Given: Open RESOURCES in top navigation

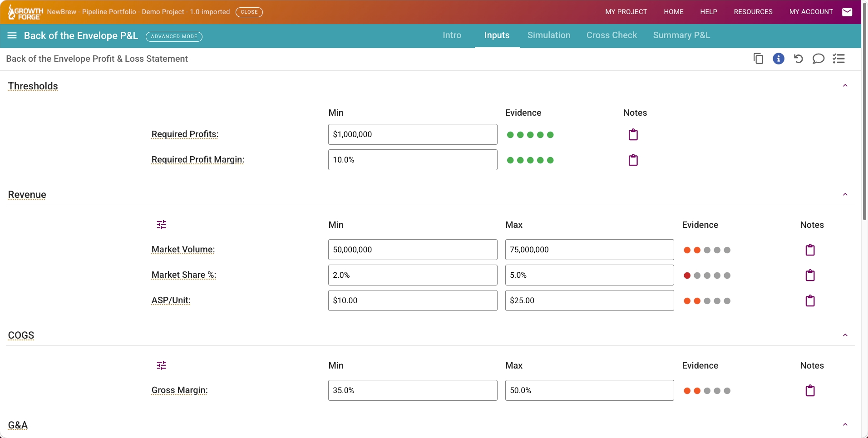Looking at the screenshot, I should coord(753,12).
